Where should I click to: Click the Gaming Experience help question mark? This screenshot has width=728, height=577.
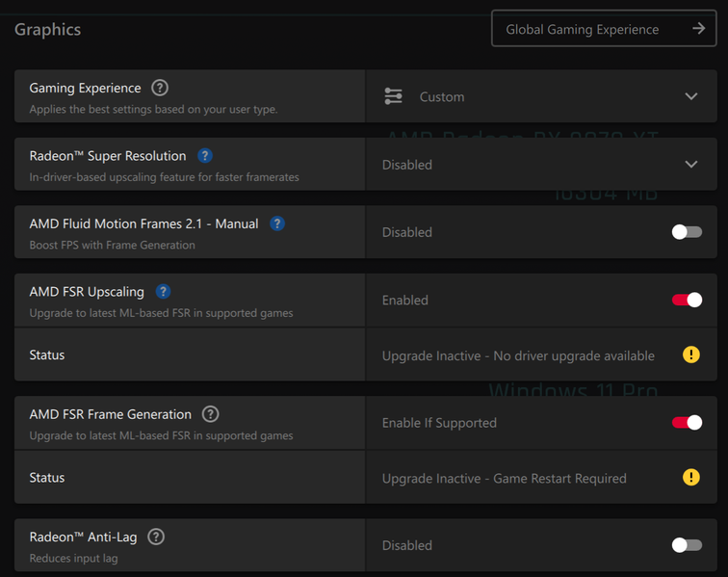tap(160, 88)
